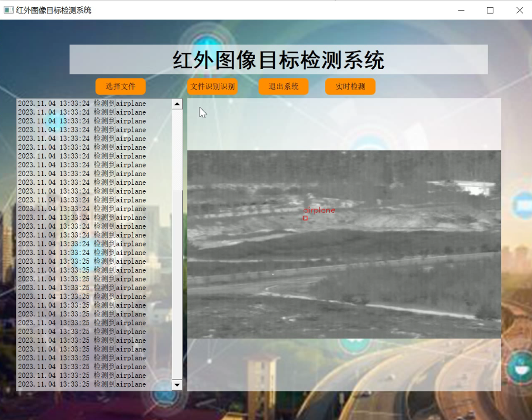The image size is (532, 420).
Task: Click the log list scroll-down arrow
Action: click(x=177, y=385)
